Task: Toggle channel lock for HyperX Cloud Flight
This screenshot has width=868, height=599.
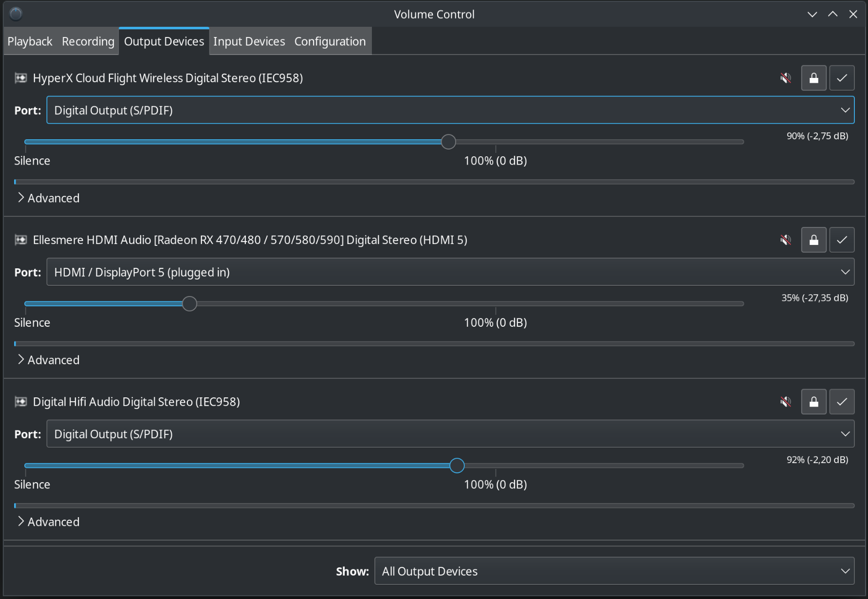Action: click(814, 78)
